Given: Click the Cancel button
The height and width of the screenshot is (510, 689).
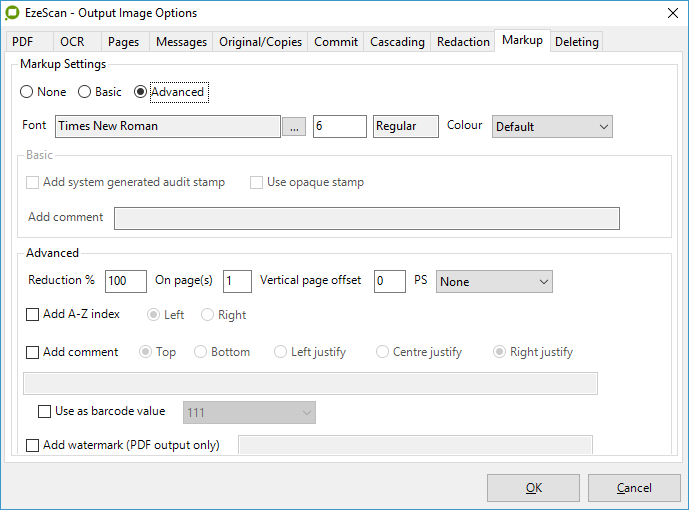Looking at the screenshot, I should [x=634, y=488].
